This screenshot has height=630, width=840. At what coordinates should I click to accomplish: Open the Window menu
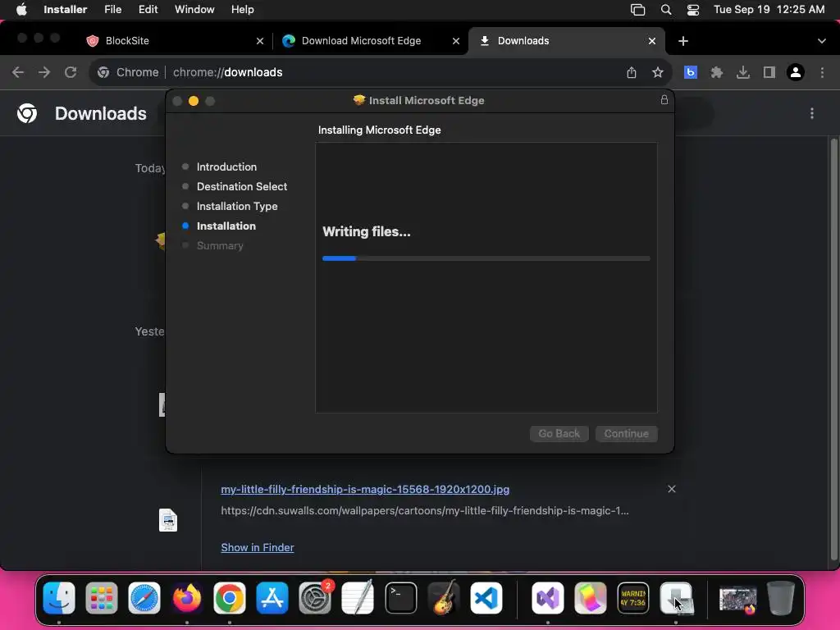click(194, 10)
